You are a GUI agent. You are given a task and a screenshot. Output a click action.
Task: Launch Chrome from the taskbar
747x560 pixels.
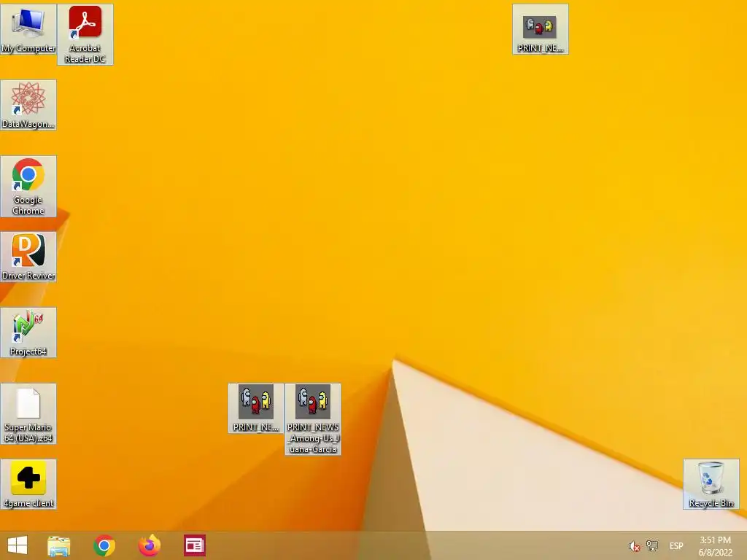104,545
